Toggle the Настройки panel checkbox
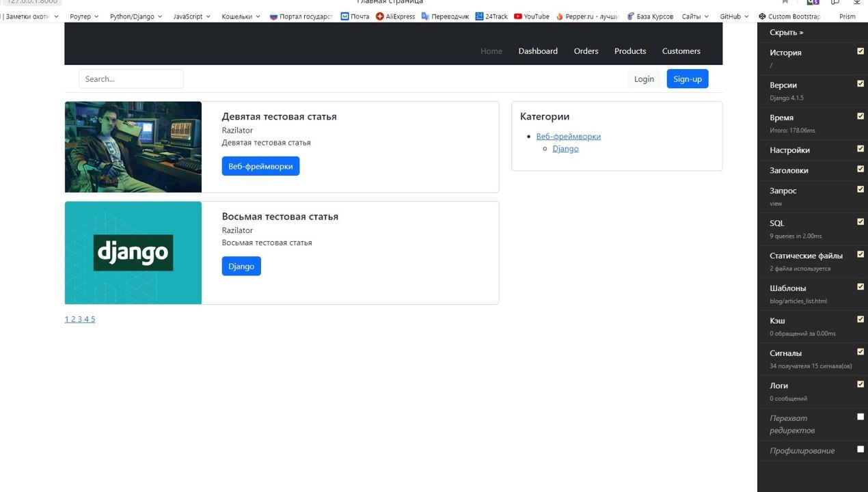Image resolution: width=868 pixels, height=492 pixels. click(x=860, y=148)
